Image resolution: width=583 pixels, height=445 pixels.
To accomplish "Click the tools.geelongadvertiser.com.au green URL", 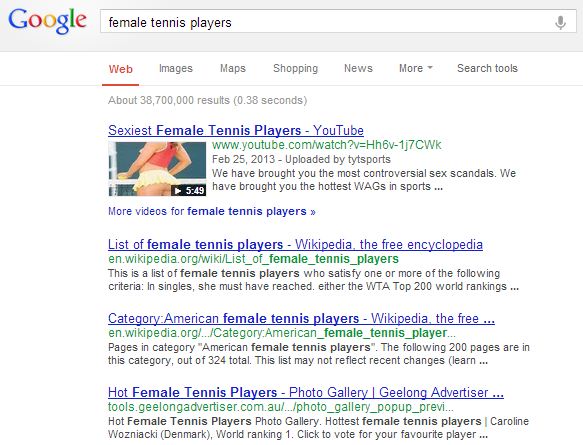I will tap(281, 407).
